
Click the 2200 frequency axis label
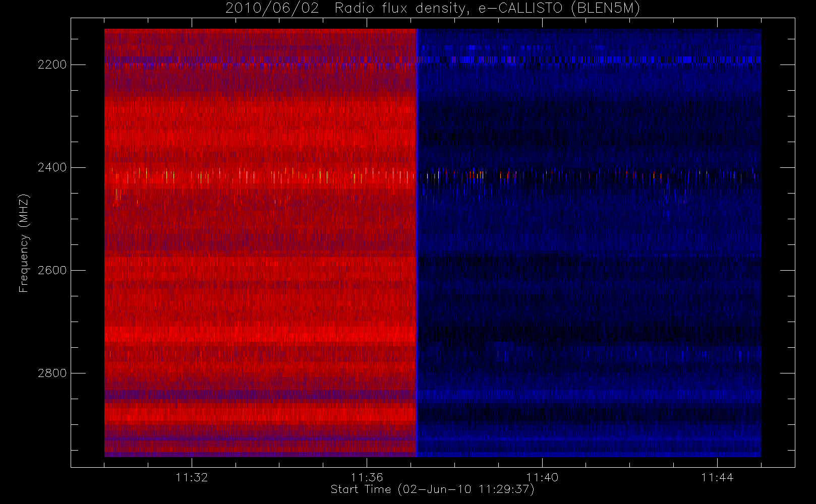point(52,65)
